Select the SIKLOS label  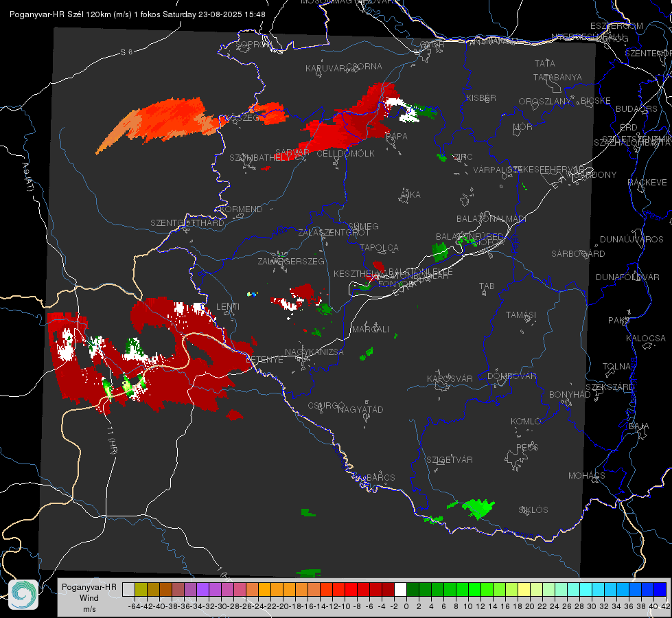click(533, 510)
